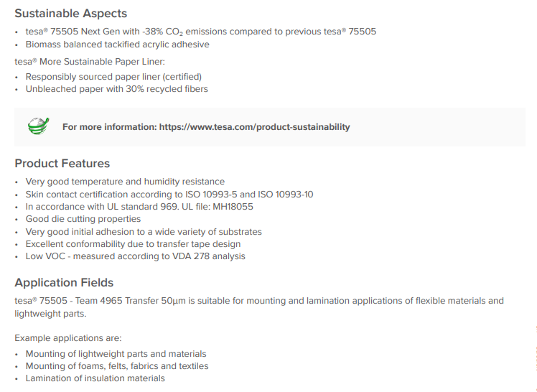537x392 pixels.
Task: Click the ISO 10993 skin contact certification line
Action: 169,195
